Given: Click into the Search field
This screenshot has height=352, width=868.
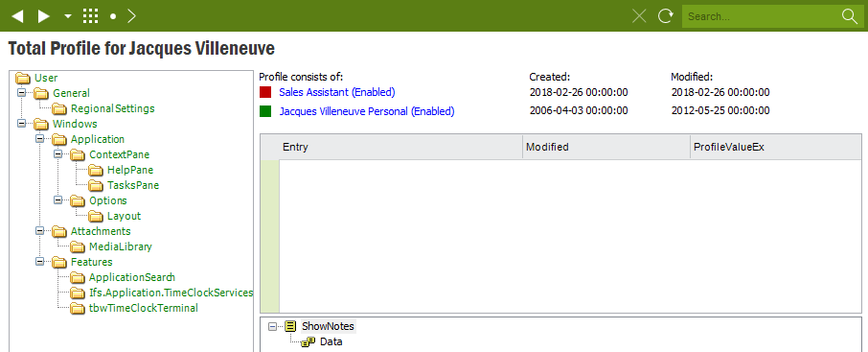Looking at the screenshot, I should point(761,16).
